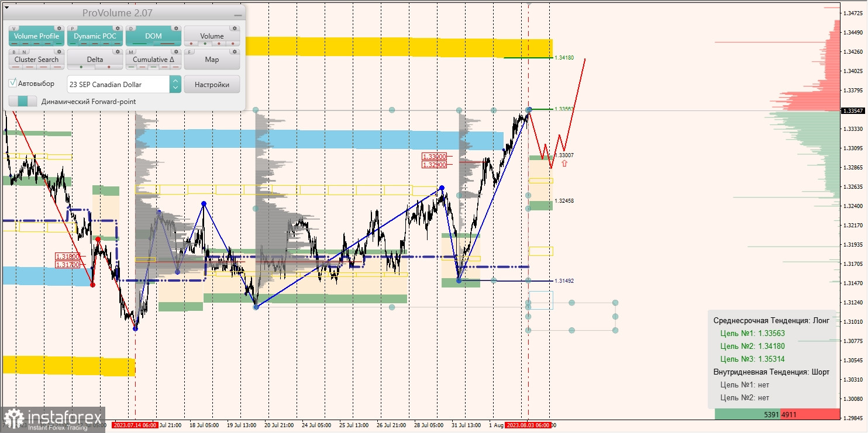Click Цель №3: 1.35314 in info panel

coord(752,359)
